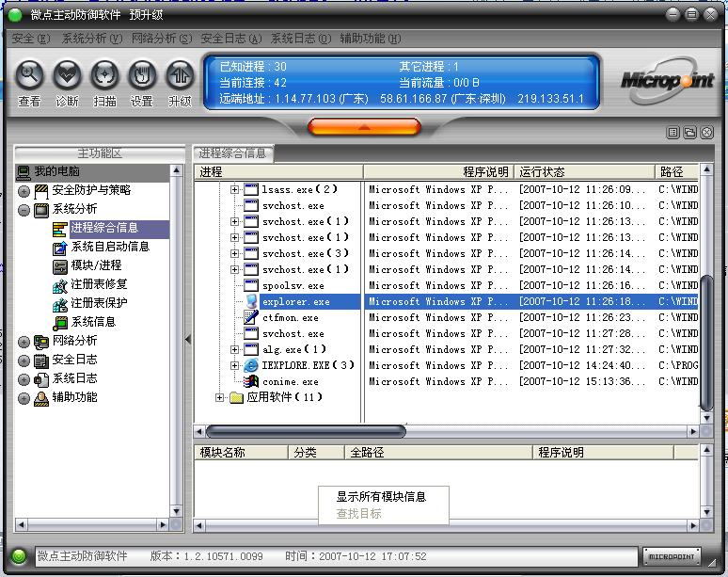Viewport: 728px width, 577px height.
Task: Sort by the 模块名称 column header
Action: click(242, 452)
